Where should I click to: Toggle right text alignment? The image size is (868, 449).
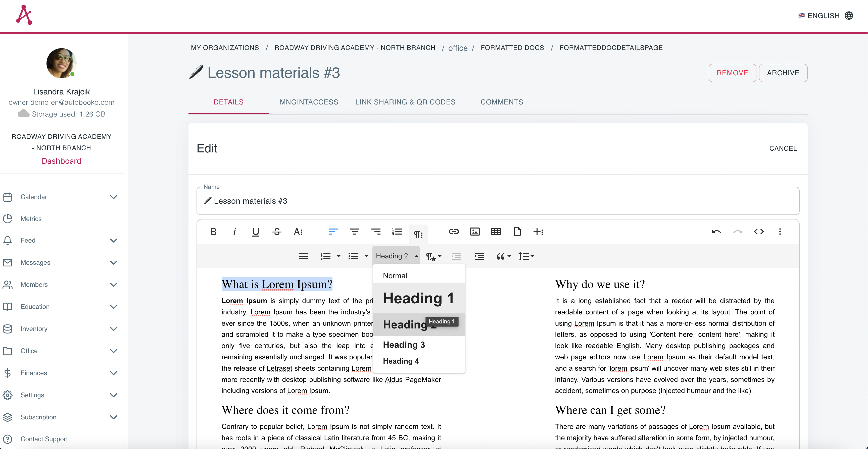coord(376,231)
